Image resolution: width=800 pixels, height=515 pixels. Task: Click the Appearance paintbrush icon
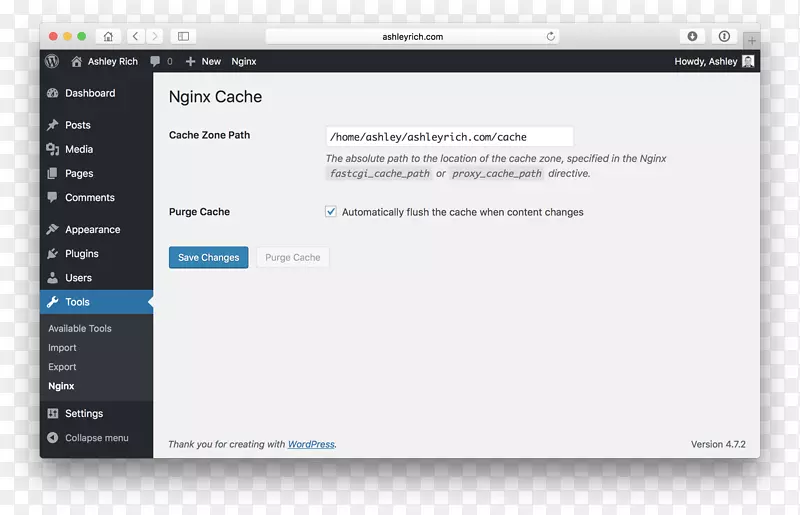point(53,229)
